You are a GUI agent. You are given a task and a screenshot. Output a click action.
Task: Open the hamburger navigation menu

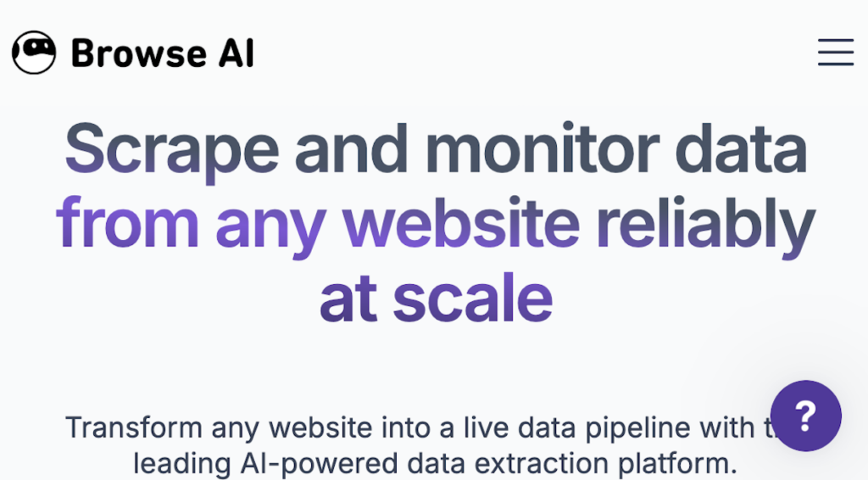(835, 53)
